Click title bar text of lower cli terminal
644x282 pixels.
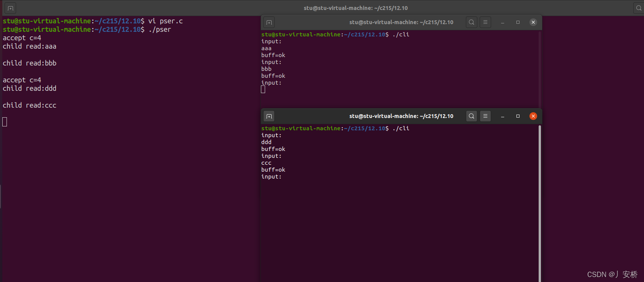[x=401, y=116]
